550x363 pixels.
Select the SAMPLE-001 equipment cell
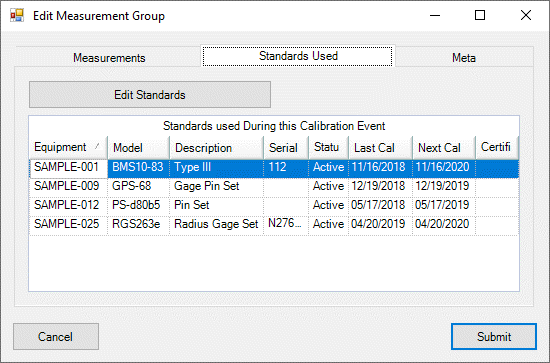[68, 169]
